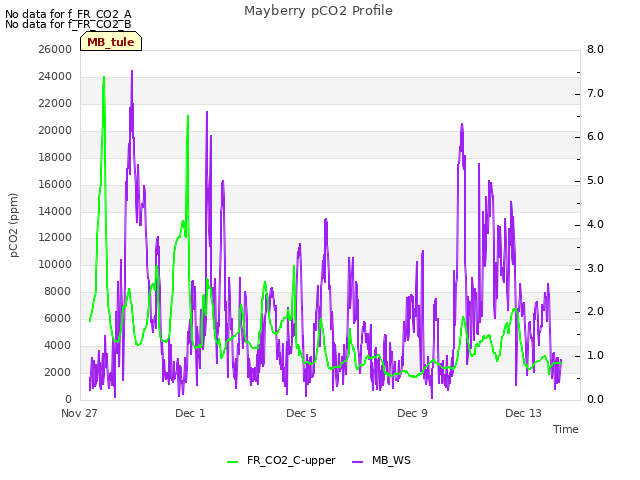Click the 1.0 right axis value
Viewport: 640px width, 480px height.
coord(595,355)
